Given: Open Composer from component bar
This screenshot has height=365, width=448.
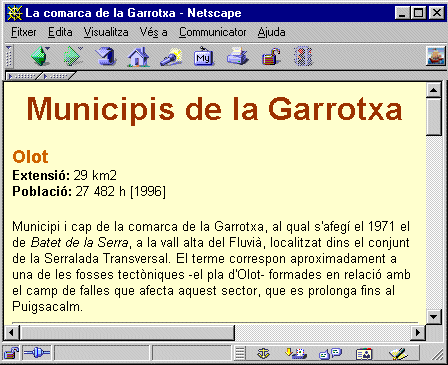Looking at the screenshot, I should (x=398, y=353).
